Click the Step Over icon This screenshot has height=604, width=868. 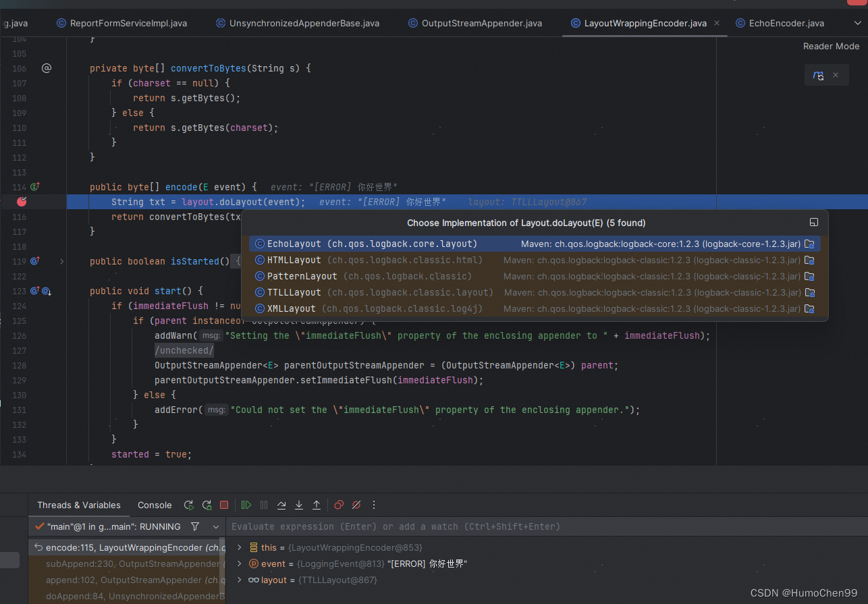pyautogui.click(x=281, y=505)
